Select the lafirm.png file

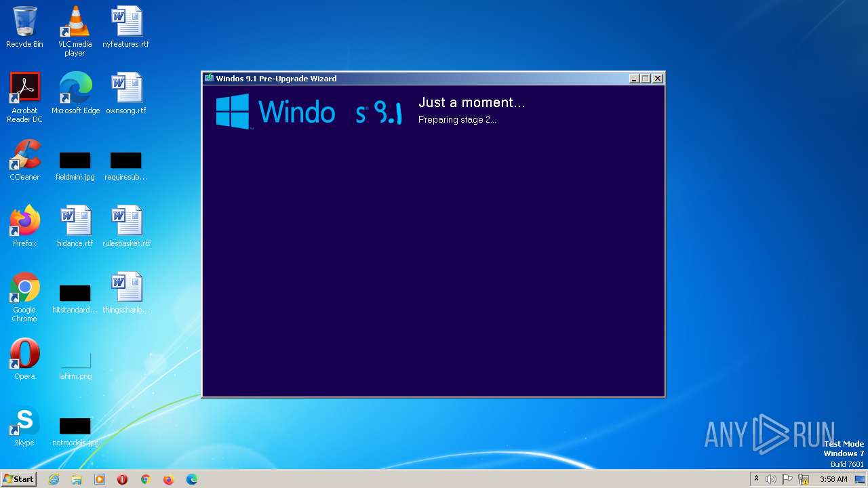coord(75,366)
